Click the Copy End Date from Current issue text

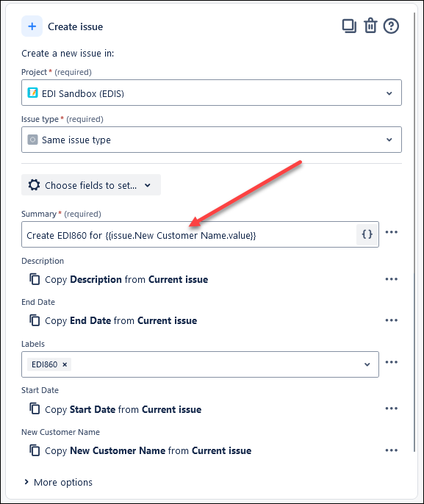click(x=121, y=321)
